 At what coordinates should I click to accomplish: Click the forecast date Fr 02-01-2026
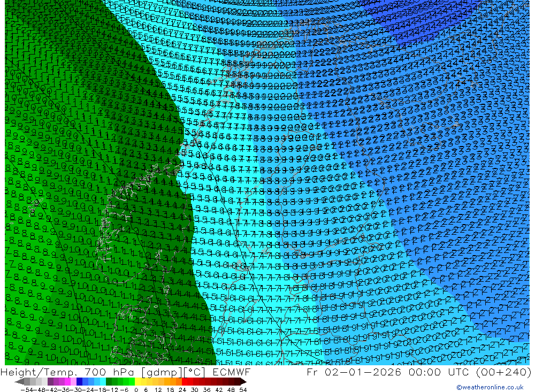(x=354, y=372)
